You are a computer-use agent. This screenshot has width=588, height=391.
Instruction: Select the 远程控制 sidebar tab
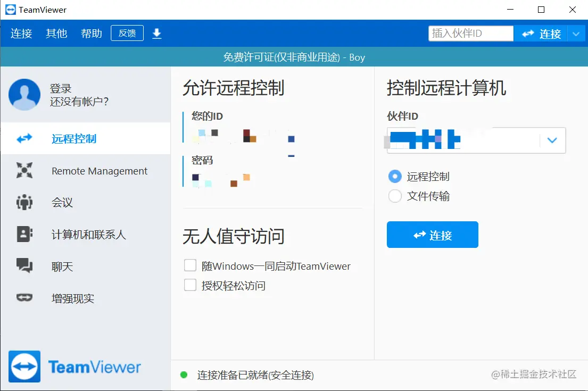click(x=86, y=138)
